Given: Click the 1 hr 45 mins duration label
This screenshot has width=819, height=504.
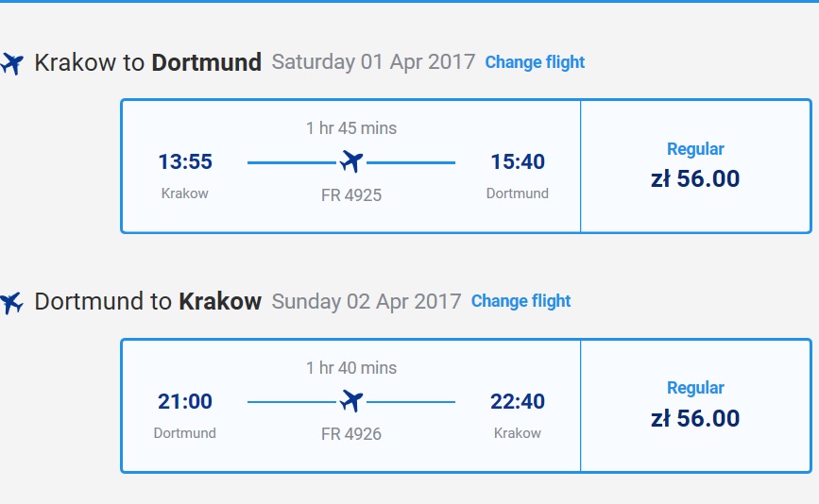Looking at the screenshot, I should (351, 128).
